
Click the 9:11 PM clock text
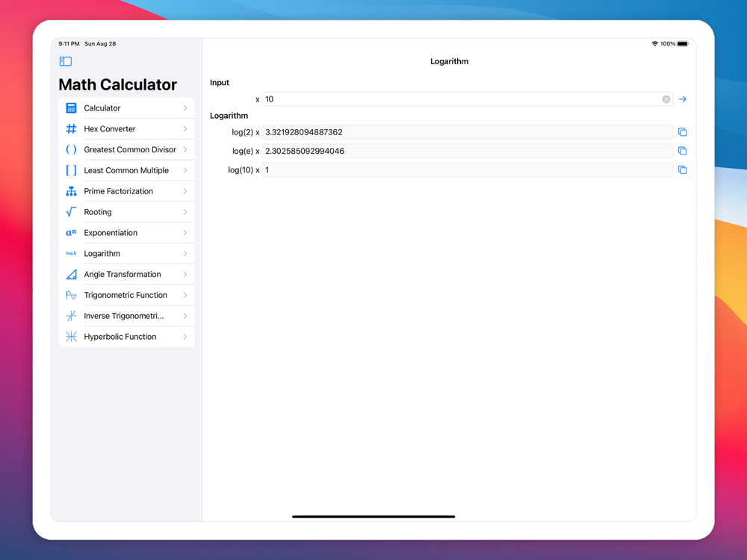point(69,44)
